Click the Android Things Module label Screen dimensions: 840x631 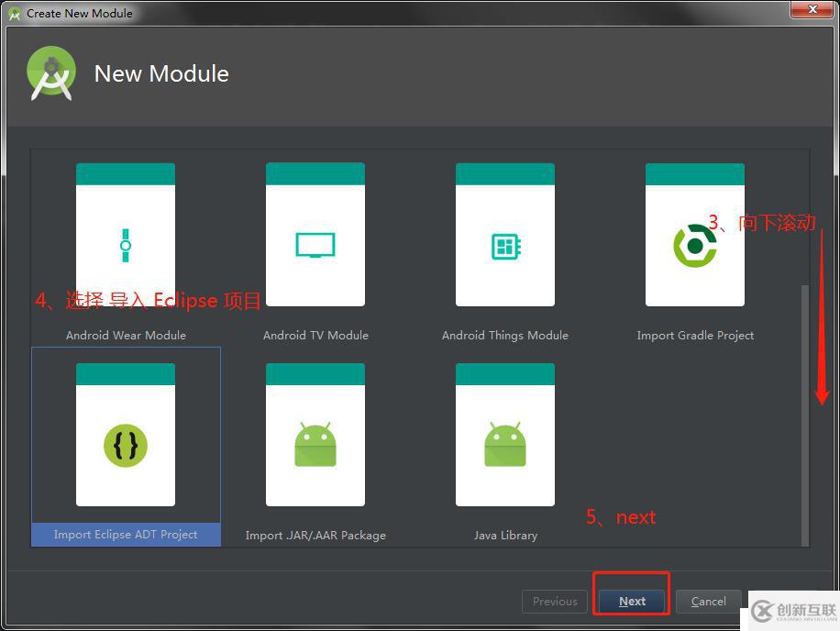click(505, 336)
